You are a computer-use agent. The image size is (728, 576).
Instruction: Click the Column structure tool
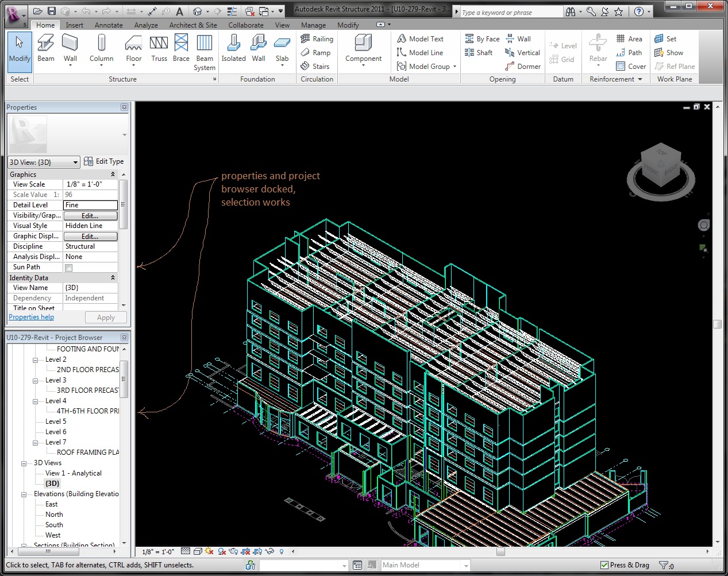coord(101,48)
